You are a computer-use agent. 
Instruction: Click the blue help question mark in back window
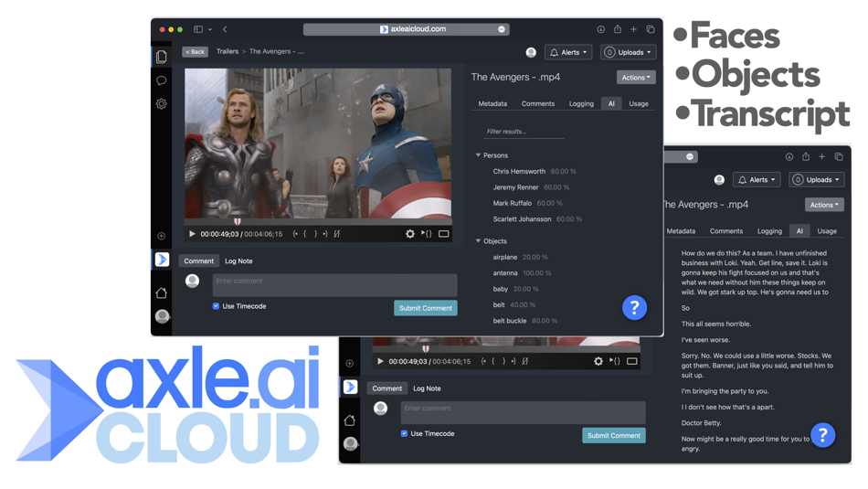click(x=822, y=435)
